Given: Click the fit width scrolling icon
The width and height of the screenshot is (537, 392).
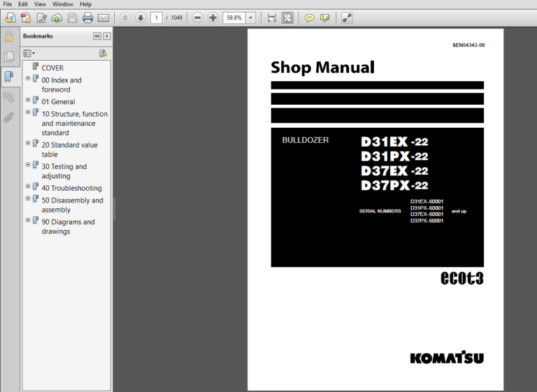Looking at the screenshot, I should click(272, 17).
